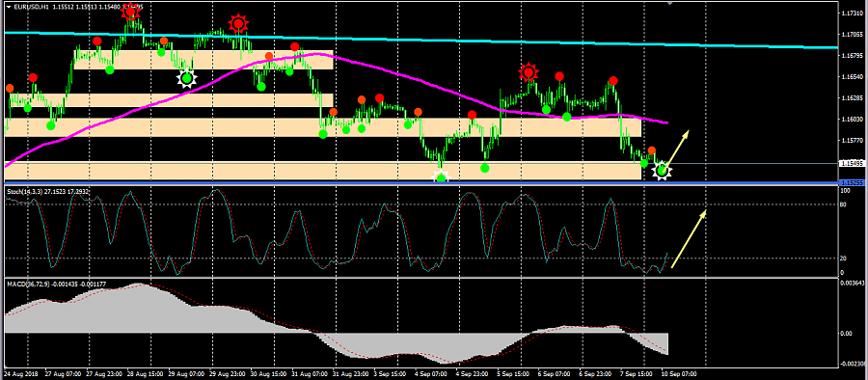Click the 28 Aug 15:00 time label
Image resolution: width=868 pixels, height=380 pixels.
(146, 373)
